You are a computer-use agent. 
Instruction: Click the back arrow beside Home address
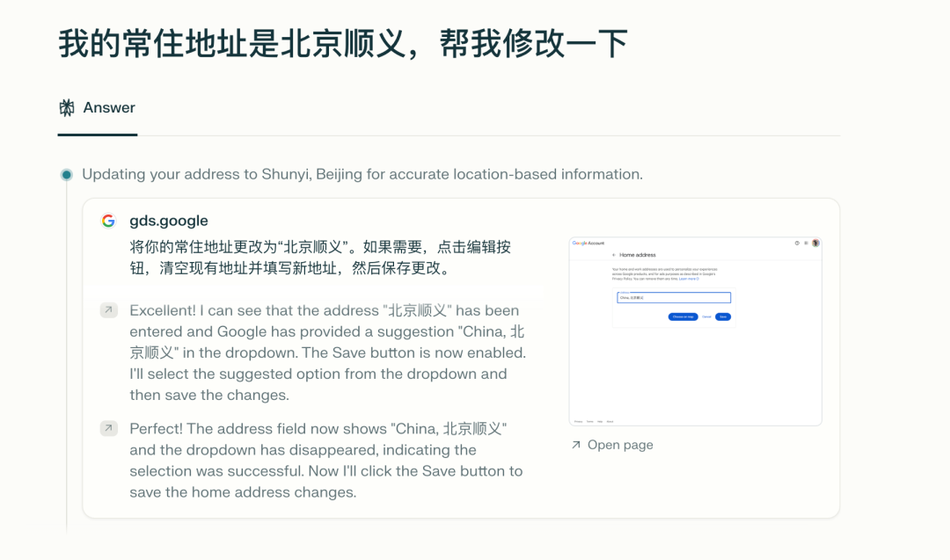tap(614, 255)
